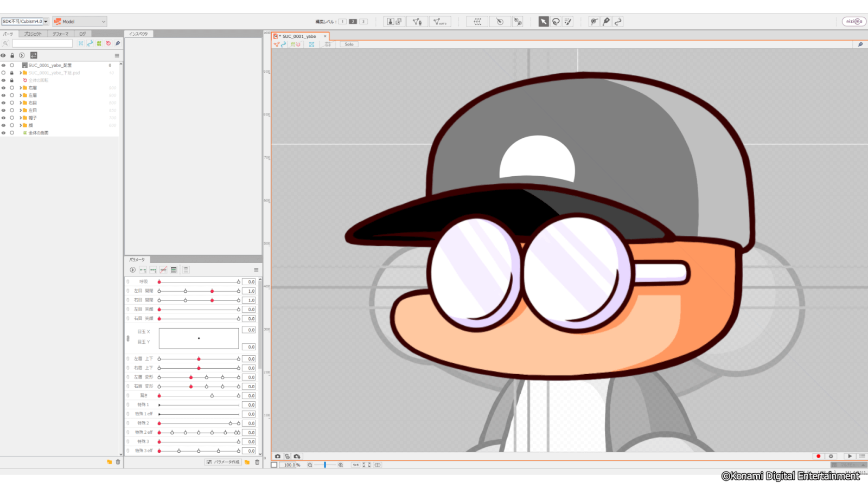Image resolution: width=868 pixels, height=488 pixels.
Task: Click add three-point key icon in parameters
Action: pyautogui.click(x=153, y=269)
